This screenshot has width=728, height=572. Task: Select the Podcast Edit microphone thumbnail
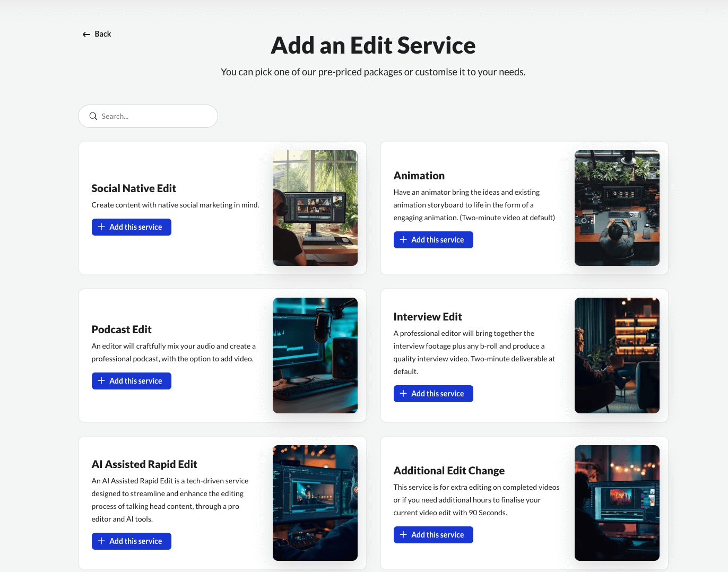point(315,356)
